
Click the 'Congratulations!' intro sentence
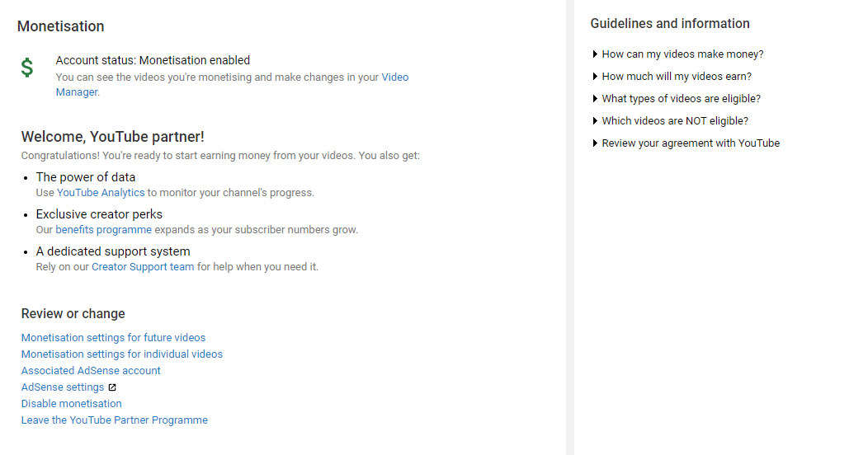tap(220, 155)
